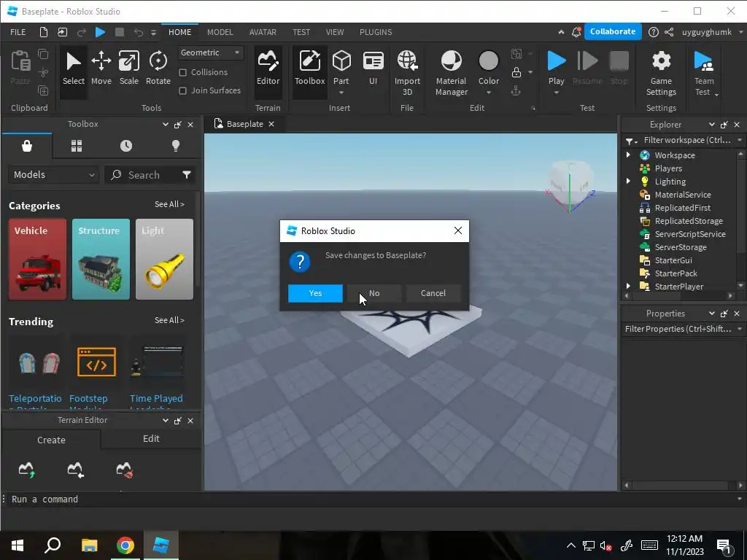Choose the Rotate tool
The image size is (747, 560).
(x=158, y=69)
